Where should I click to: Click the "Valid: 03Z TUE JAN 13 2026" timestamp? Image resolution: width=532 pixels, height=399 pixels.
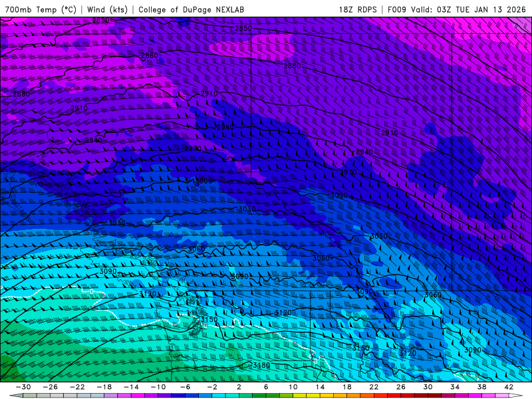tap(469, 9)
